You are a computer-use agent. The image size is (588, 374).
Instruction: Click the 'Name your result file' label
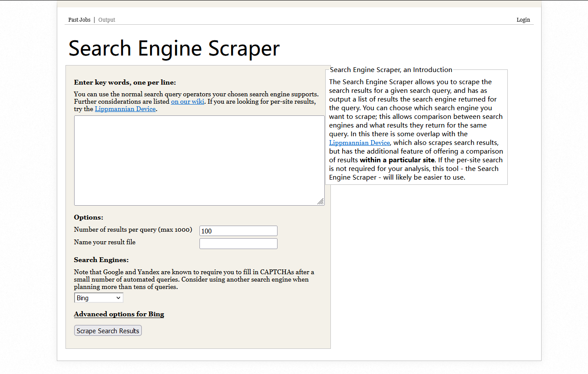(x=105, y=242)
